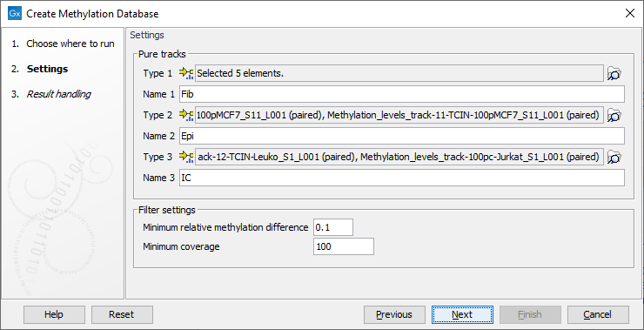Click the Name 1 field containing Fib
This screenshot has height=330, width=644.
(402, 94)
